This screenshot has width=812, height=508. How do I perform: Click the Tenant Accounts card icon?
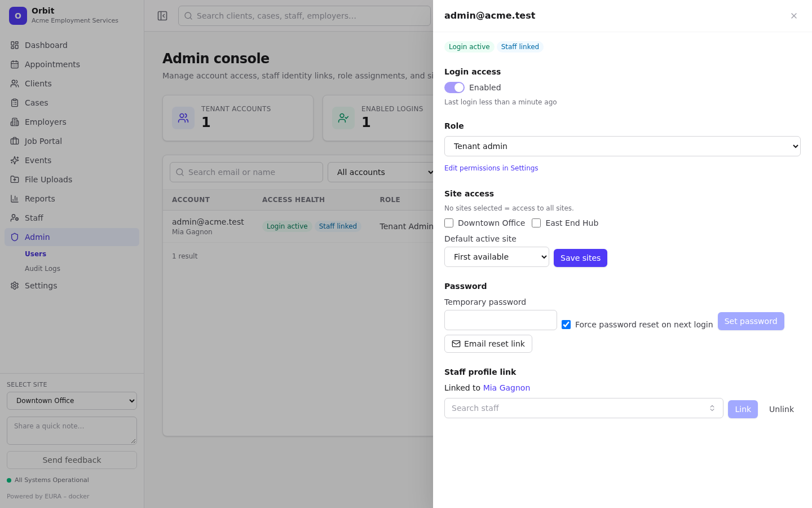tap(183, 118)
